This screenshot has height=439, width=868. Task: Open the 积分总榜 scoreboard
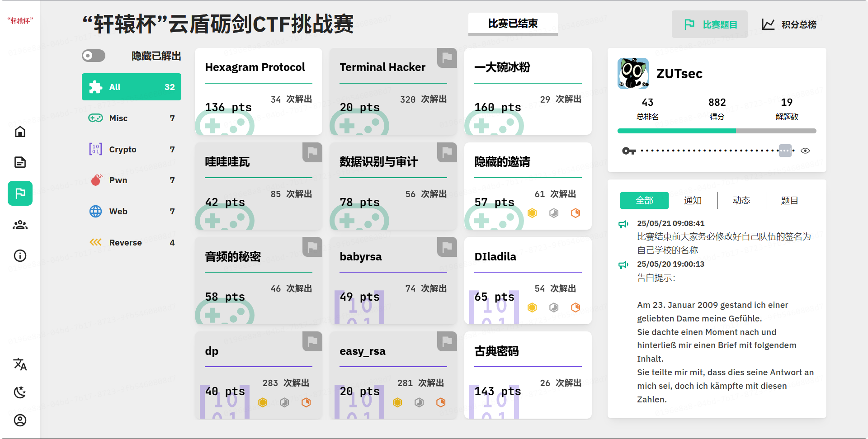(x=789, y=24)
